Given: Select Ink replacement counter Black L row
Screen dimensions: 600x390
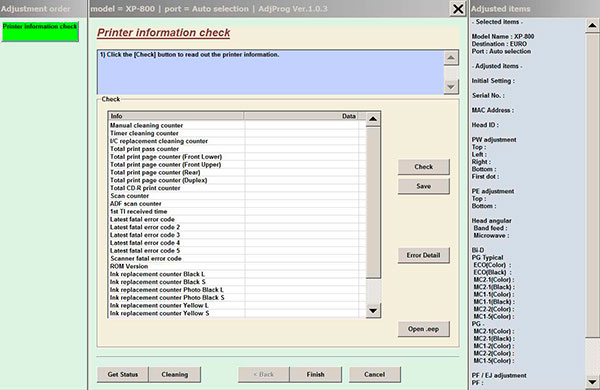Looking at the screenshot, I should coord(237,274).
